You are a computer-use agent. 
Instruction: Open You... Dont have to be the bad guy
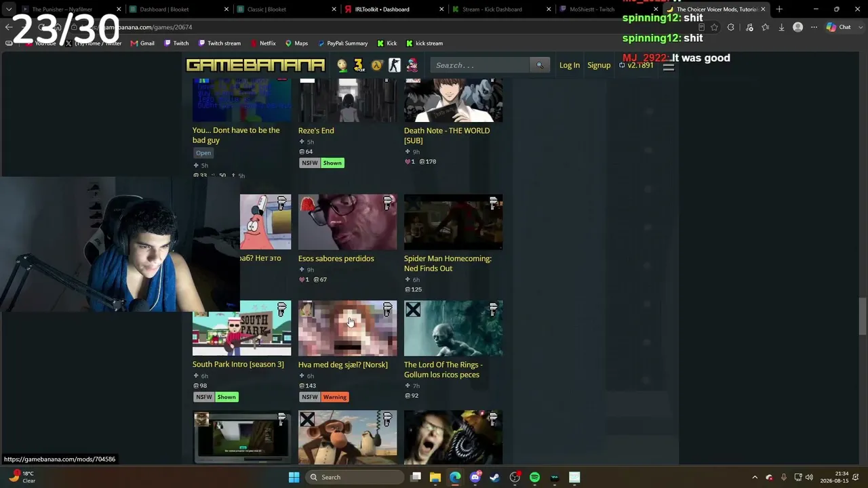click(x=236, y=135)
